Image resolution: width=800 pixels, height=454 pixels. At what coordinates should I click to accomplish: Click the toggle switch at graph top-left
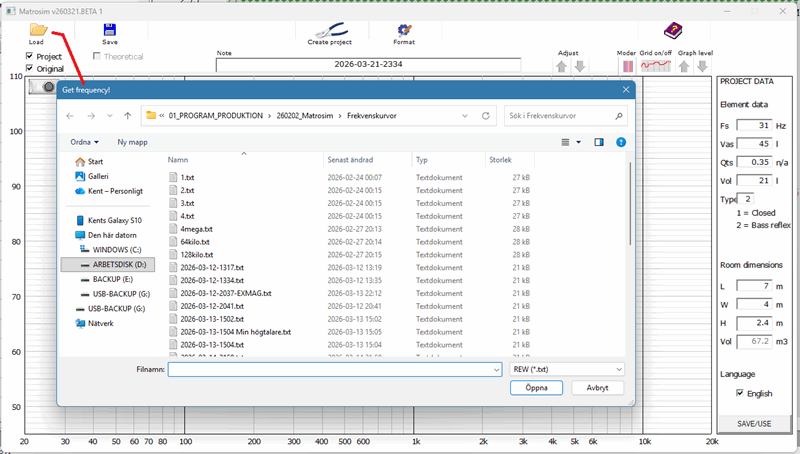(x=42, y=87)
